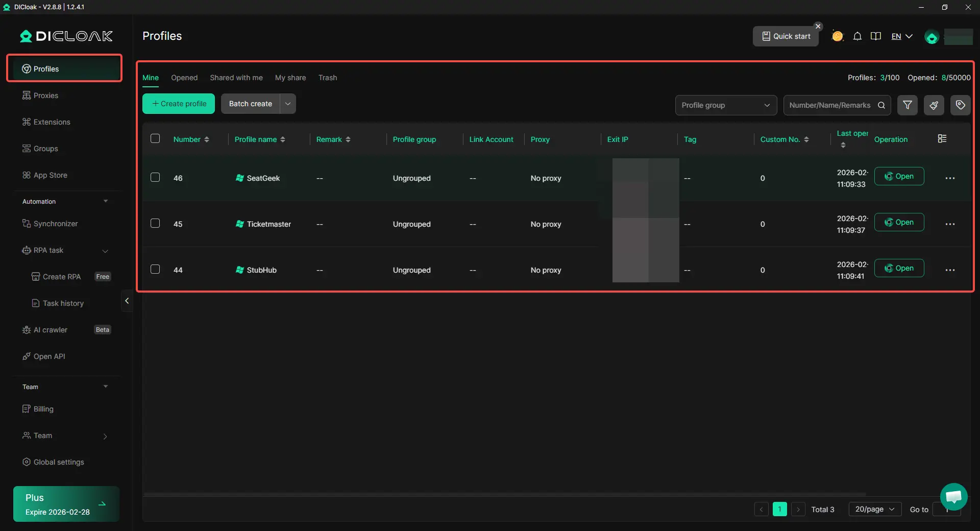Toggle the select-all header checkbox
Screen dimensions: 980x531
[155, 138]
